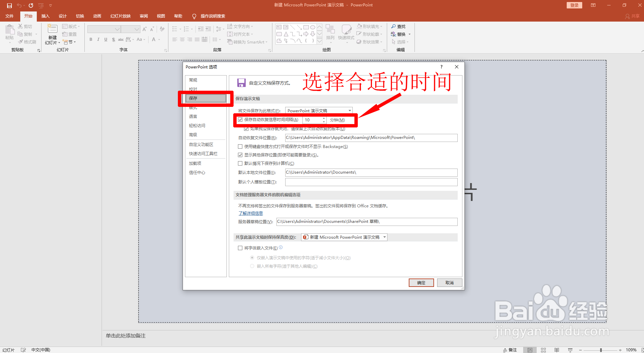Enable the don't show Backstage checkbox
The image size is (644, 353).
[240, 147]
